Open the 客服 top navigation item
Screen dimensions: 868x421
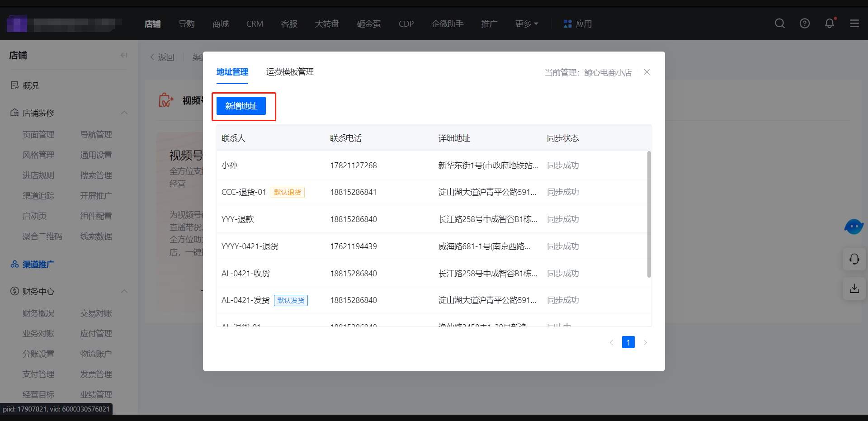tap(289, 24)
